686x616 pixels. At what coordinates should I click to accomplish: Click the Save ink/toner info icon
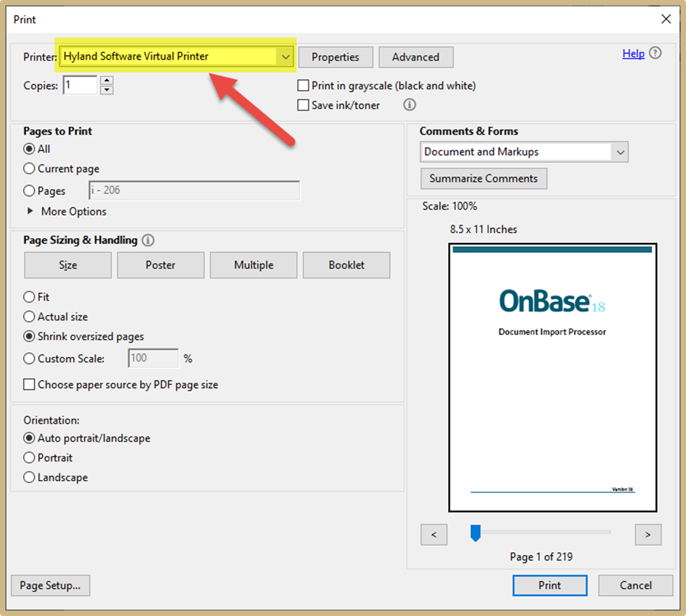pos(409,105)
